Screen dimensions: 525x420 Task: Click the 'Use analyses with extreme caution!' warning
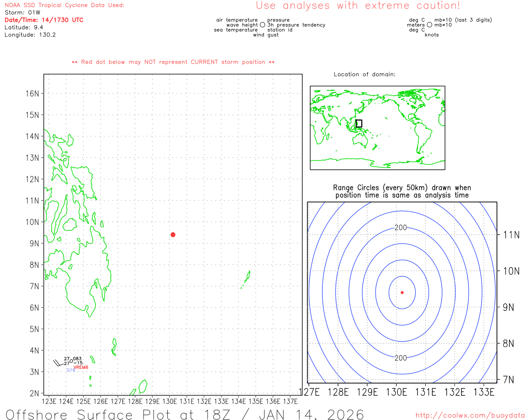(358, 6)
